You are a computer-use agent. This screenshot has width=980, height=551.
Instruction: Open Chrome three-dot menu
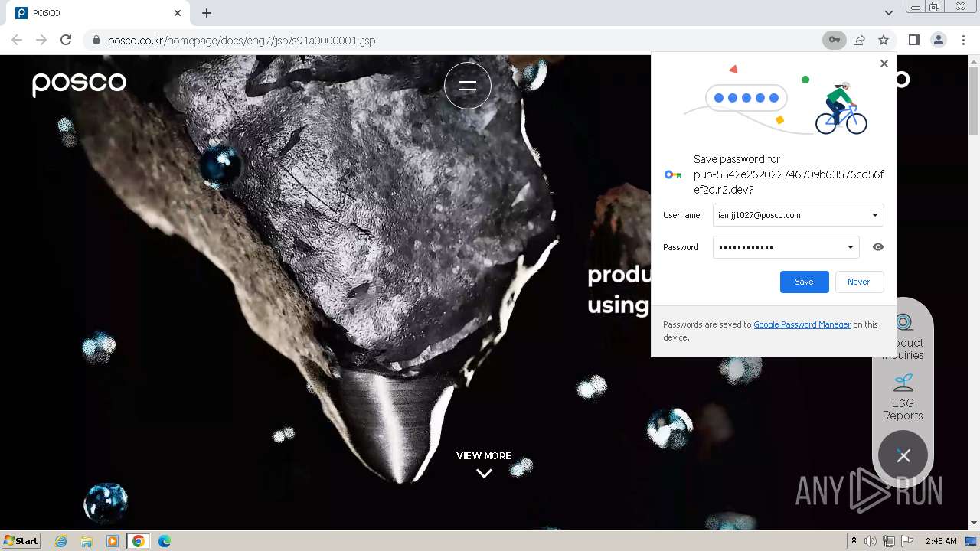[x=963, y=40]
